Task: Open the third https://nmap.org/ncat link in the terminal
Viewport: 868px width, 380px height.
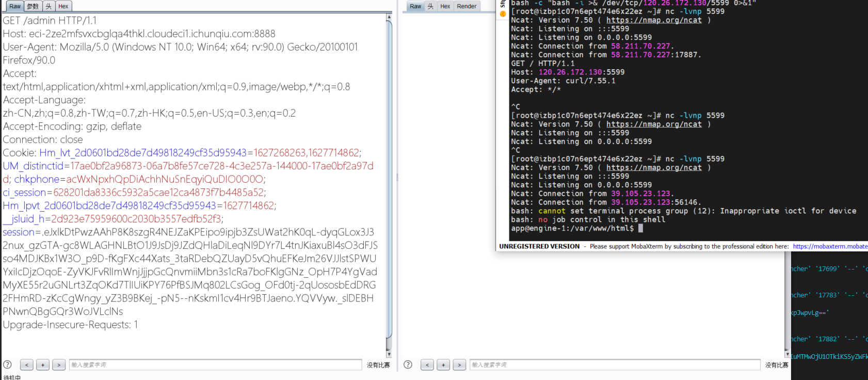Action: point(654,167)
